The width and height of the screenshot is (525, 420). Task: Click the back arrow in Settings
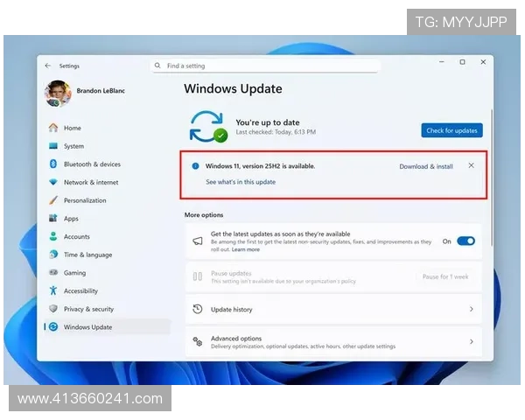tap(47, 66)
